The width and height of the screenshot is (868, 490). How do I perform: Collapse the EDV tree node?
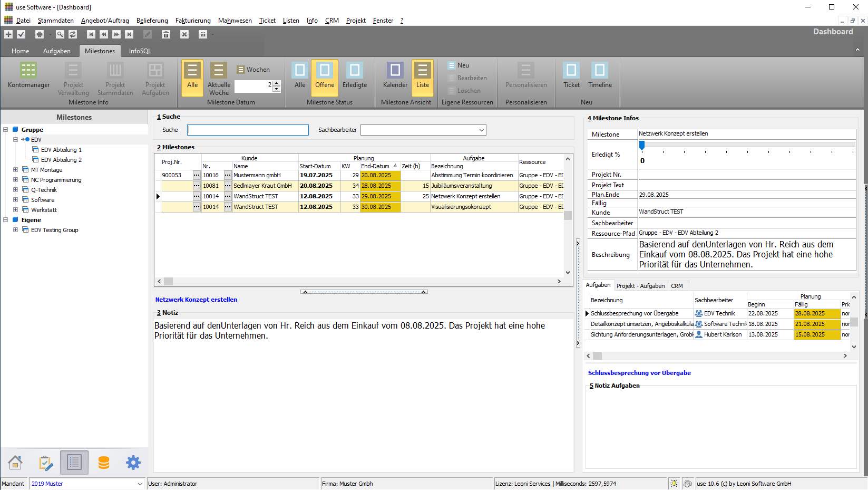pyautogui.click(x=15, y=140)
